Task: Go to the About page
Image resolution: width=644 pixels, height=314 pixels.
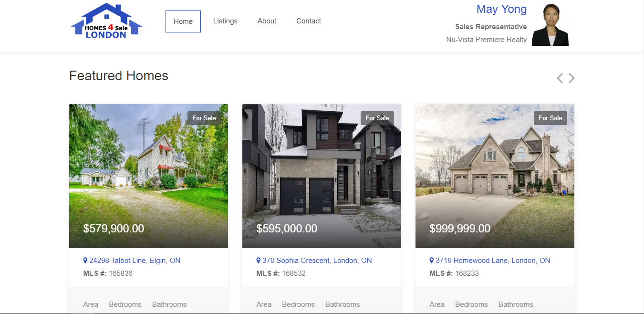Action: coord(267,21)
